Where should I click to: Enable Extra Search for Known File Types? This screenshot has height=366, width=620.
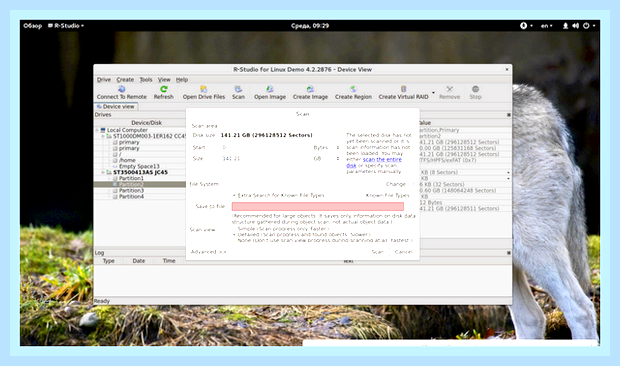point(234,195)
